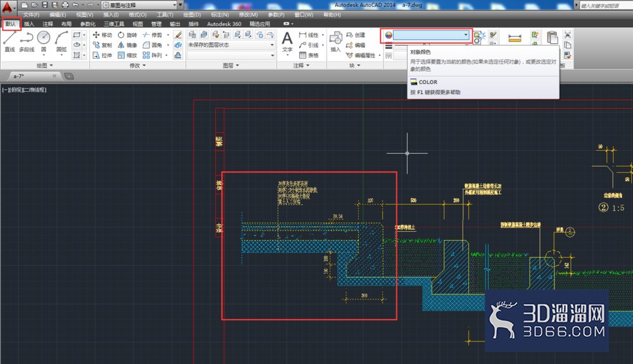
Task: Switch to the 注释 ribbon tab
Action: (x=47, y=24)
